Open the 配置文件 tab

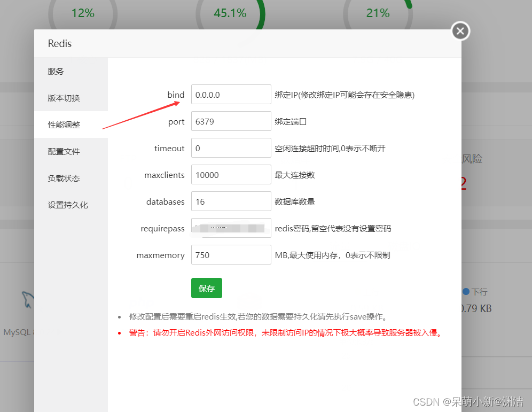(71, 151)
